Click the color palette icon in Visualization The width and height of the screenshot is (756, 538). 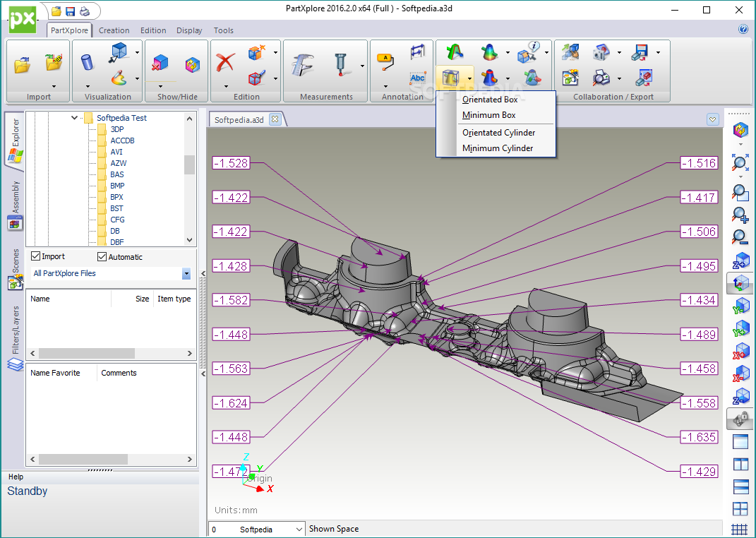pos(119,78)
